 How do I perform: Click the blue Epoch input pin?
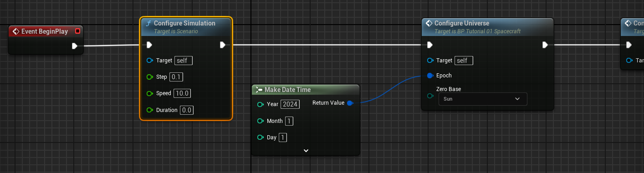(430, 76)
